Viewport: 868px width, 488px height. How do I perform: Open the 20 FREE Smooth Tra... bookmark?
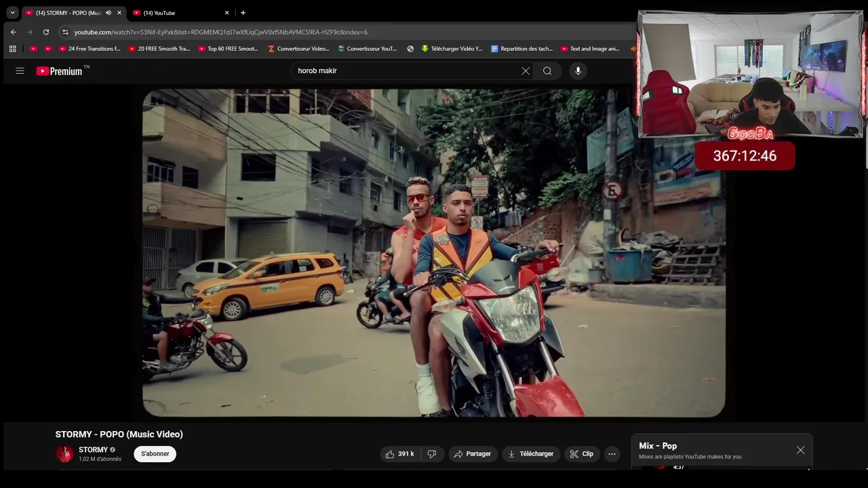coord(159,49)
